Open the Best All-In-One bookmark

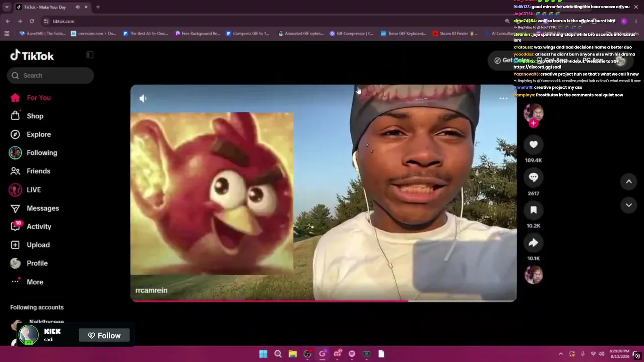[145, 34]
